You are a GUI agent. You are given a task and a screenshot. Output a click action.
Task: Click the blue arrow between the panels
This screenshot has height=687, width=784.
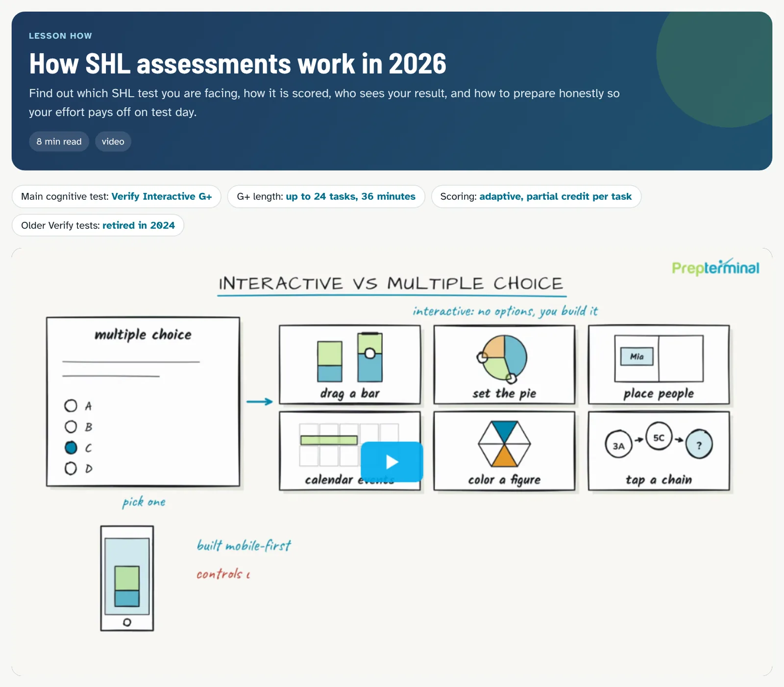tap(259, 402)
